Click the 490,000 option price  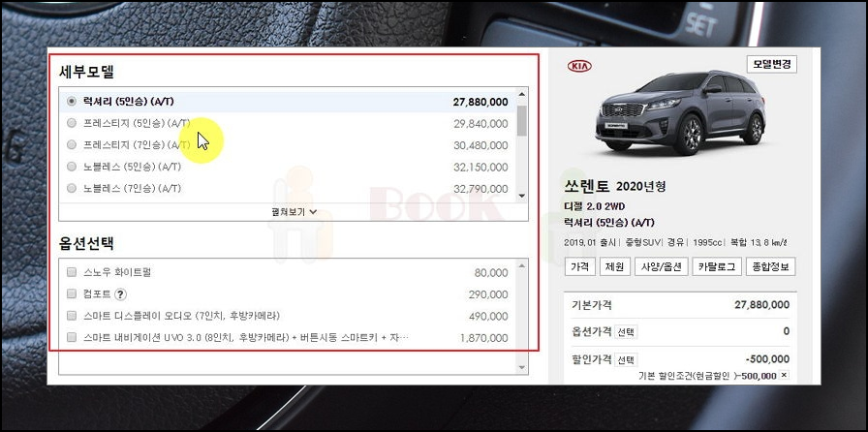tap(488, 316)
